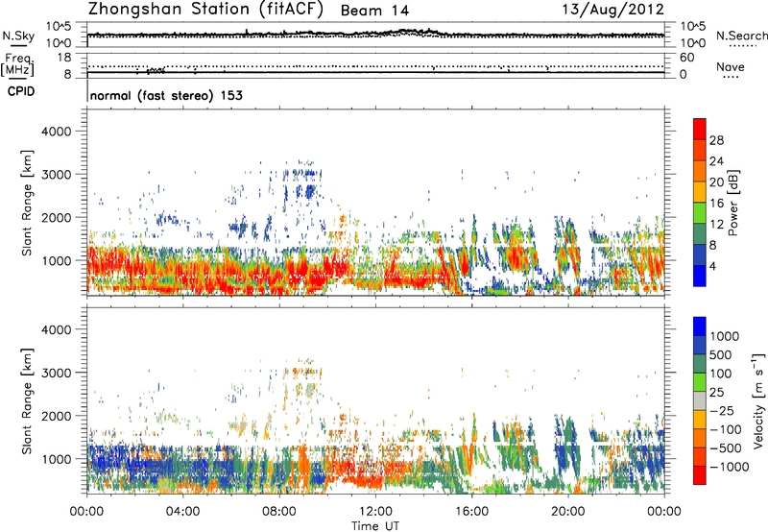Click the 16 label on Power colorbar
The width and height of the screenshot is (768, 532).
tap(716, 204)
